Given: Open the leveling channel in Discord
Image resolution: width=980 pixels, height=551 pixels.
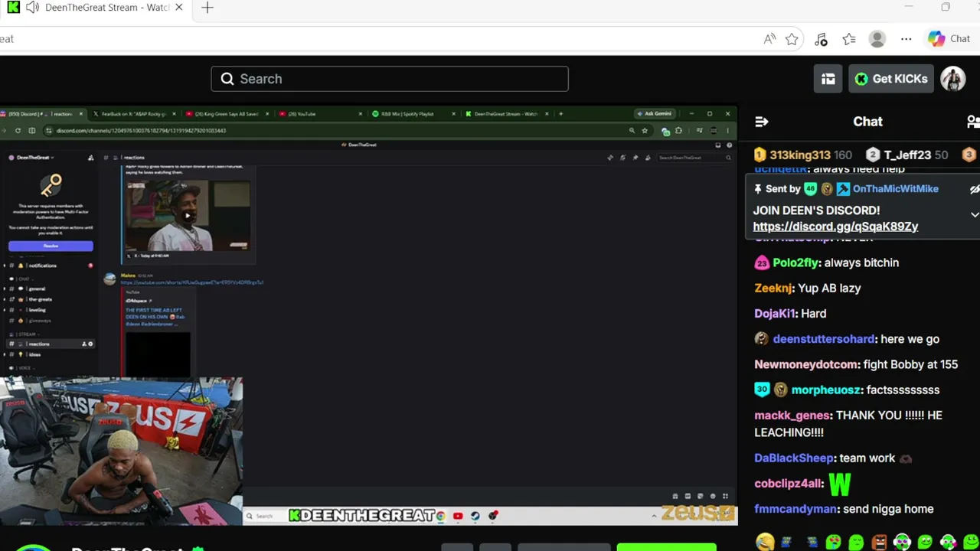Looking at the screenshot, I should (51, 310).
